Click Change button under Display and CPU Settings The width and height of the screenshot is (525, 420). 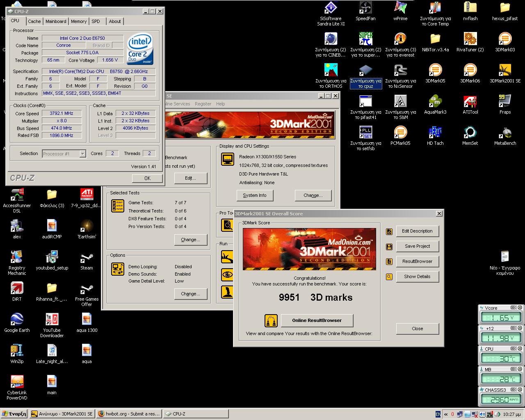(x=313, y=195)
